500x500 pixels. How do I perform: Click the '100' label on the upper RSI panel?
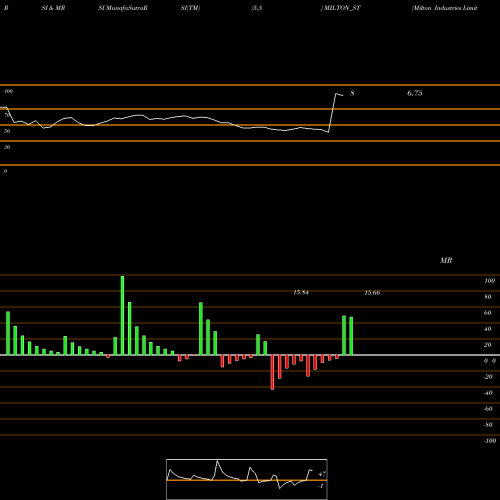8,91
